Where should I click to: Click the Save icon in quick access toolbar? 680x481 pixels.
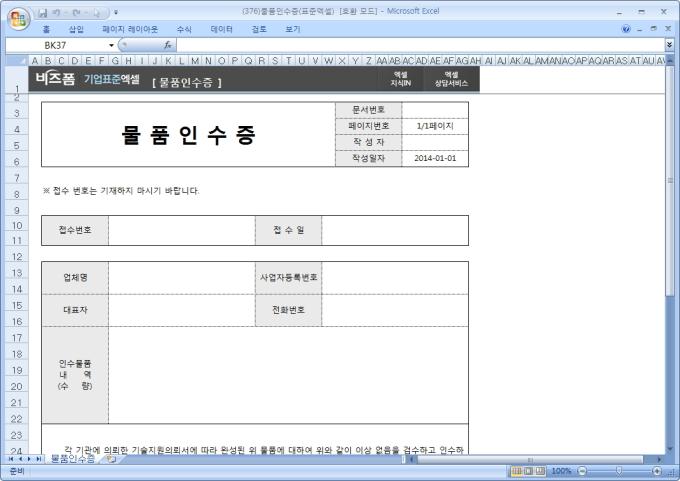(43, 11)
